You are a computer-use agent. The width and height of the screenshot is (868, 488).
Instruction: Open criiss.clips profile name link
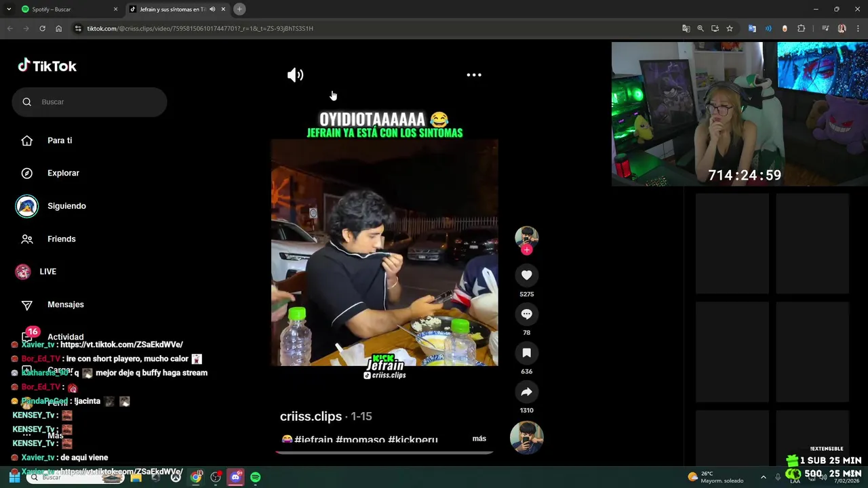click(x=311, y=416)
